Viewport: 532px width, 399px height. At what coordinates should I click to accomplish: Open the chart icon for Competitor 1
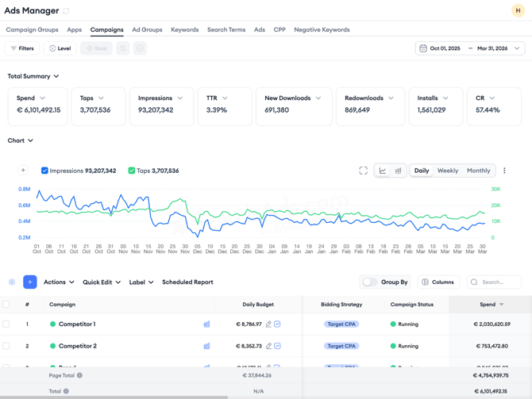click(x=206, y=324)
